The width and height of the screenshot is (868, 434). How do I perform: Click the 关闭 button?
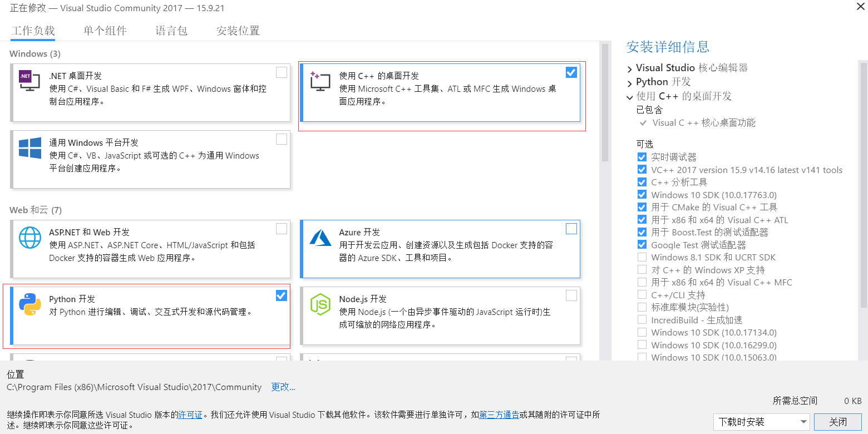tap(838, 422)
